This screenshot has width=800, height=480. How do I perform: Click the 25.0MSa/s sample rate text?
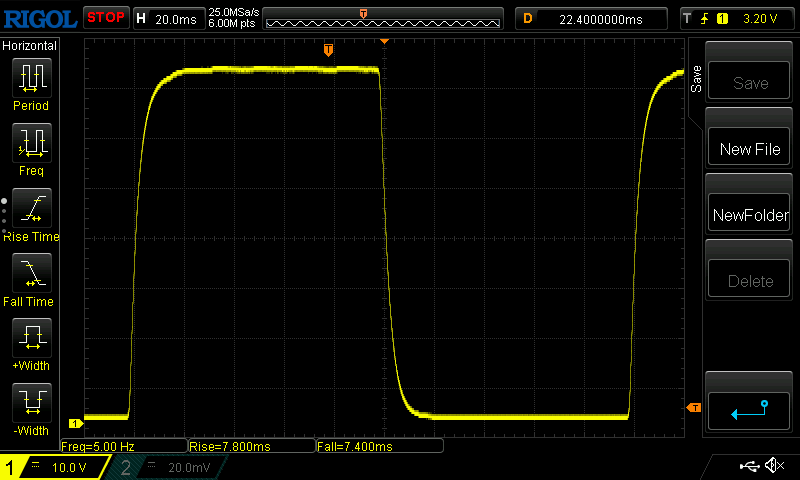234,12
